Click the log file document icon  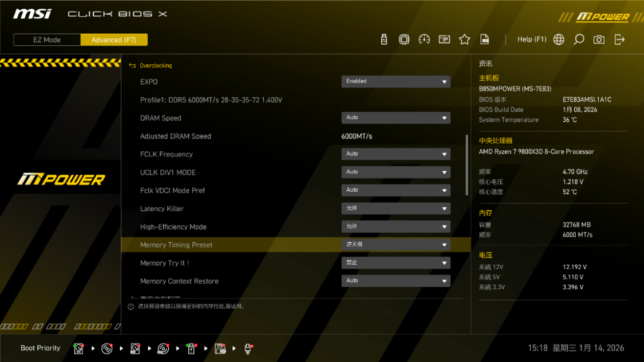click(x=485, y=40)
